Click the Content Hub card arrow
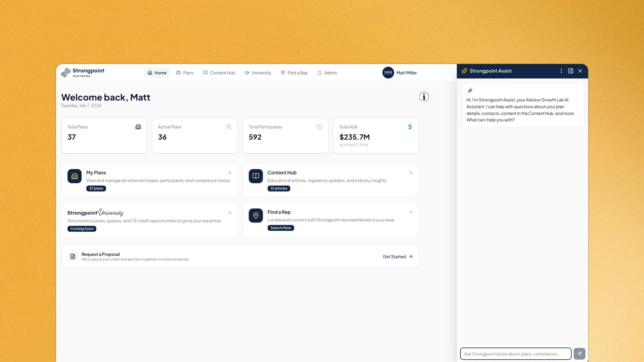Screen dimensions: 644x362 (411, 173)
